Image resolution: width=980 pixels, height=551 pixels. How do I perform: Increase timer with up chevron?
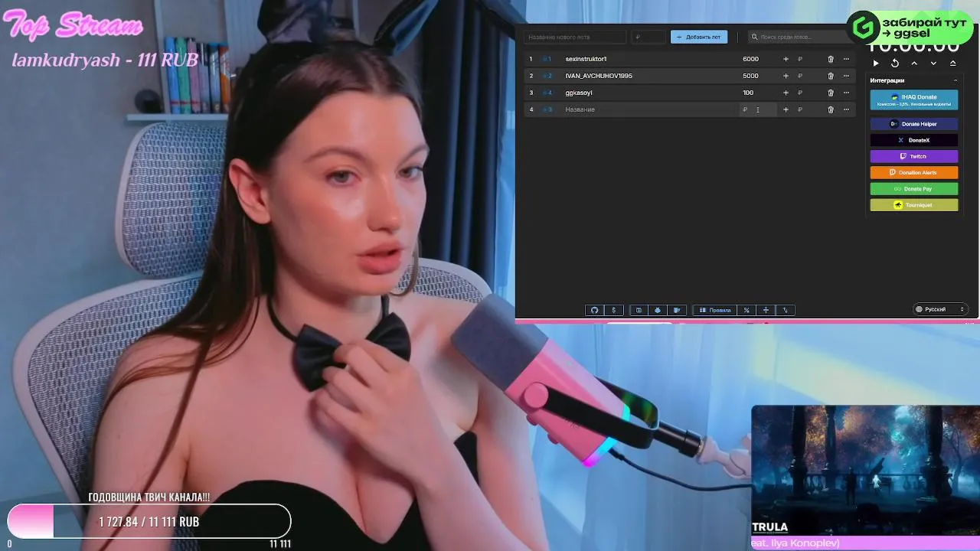pos(914,64)
